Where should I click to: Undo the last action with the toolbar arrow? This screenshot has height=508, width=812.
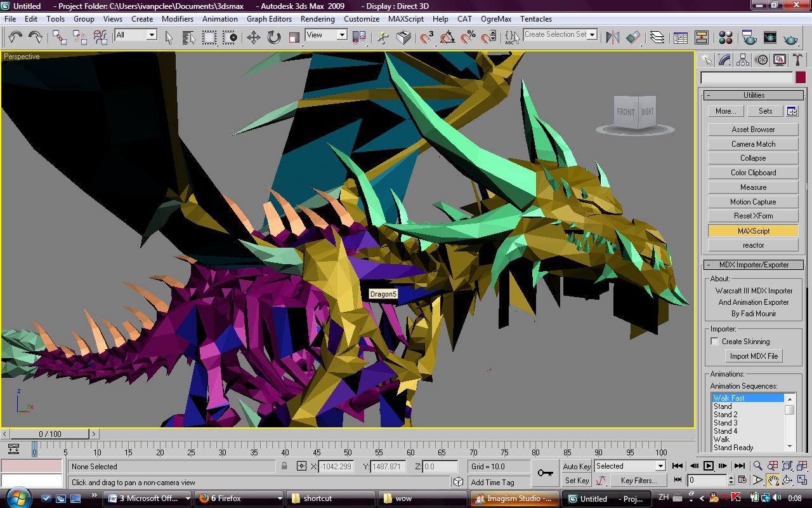(x=15, y=37)
